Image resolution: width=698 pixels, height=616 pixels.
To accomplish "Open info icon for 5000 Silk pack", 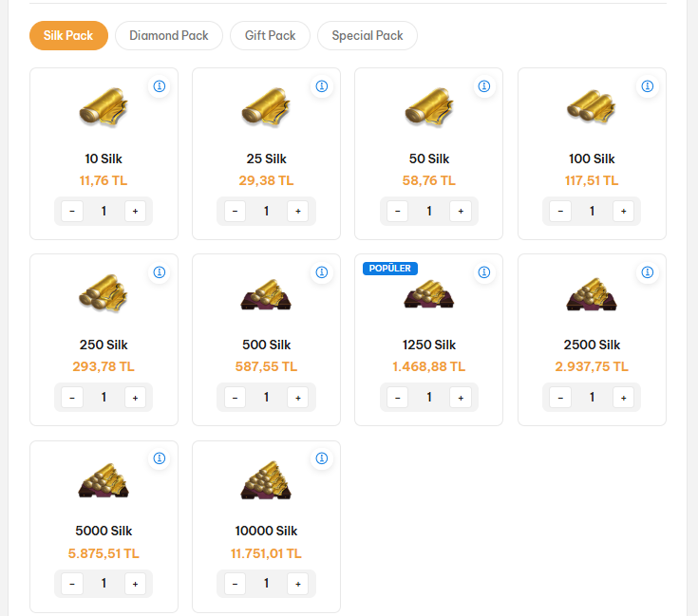I will [x=160, y=458].
